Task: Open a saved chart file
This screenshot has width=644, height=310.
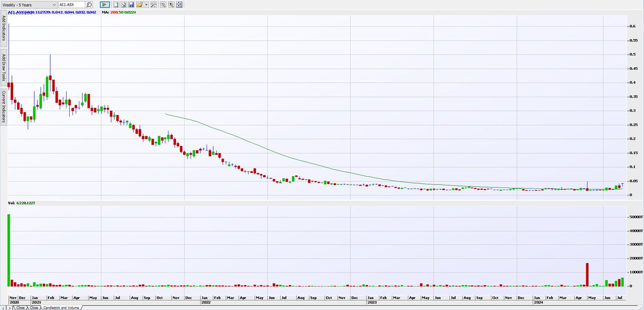Action: click(138, 4)
